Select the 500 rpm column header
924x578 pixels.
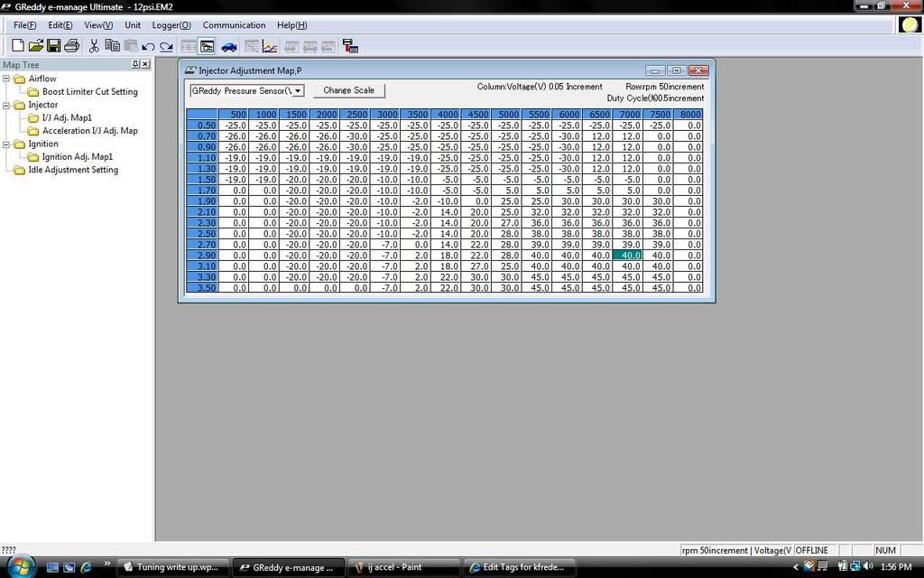[x=234, y=114]
